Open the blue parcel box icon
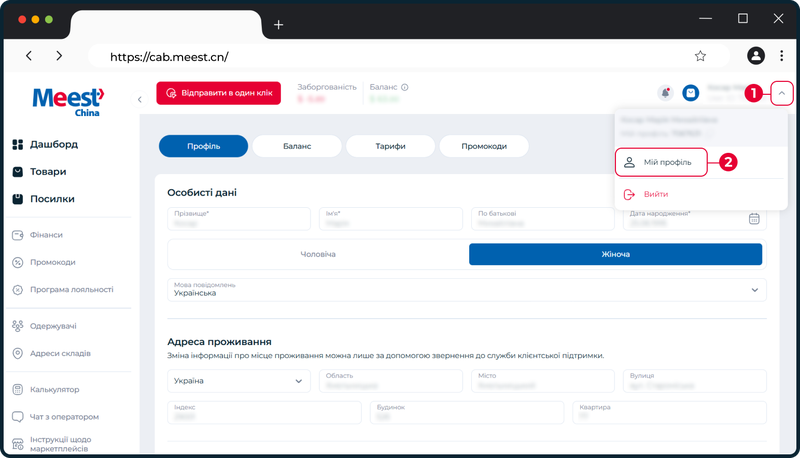Screen dimensions: 800x458 click(x=691, y=93)
